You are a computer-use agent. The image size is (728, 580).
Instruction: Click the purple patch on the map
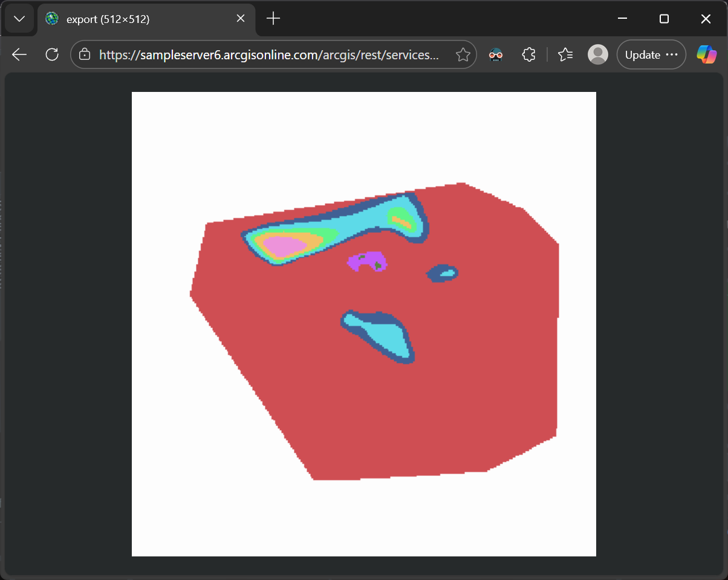click(x=366, y=261)
